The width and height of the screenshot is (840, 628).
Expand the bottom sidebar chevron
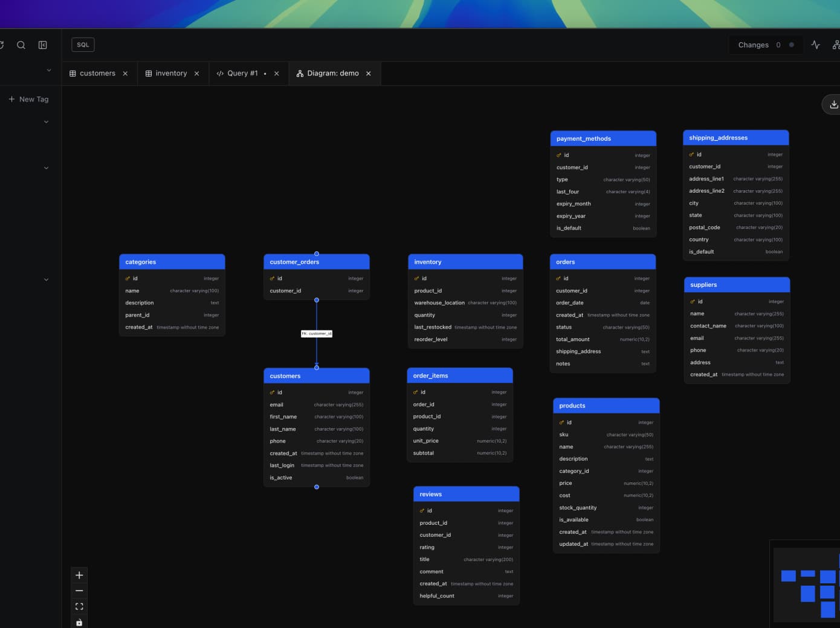tap(46, 280)
